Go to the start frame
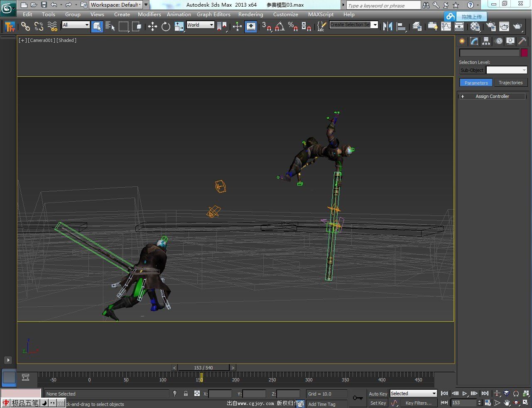The width and height of the screenshot is (532, 408). pos(444,393)
